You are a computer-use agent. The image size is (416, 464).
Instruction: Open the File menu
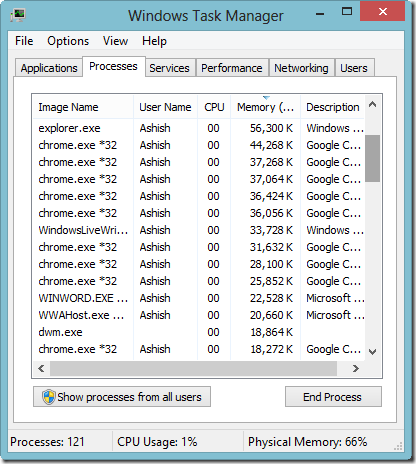click(x=24, y=41)
